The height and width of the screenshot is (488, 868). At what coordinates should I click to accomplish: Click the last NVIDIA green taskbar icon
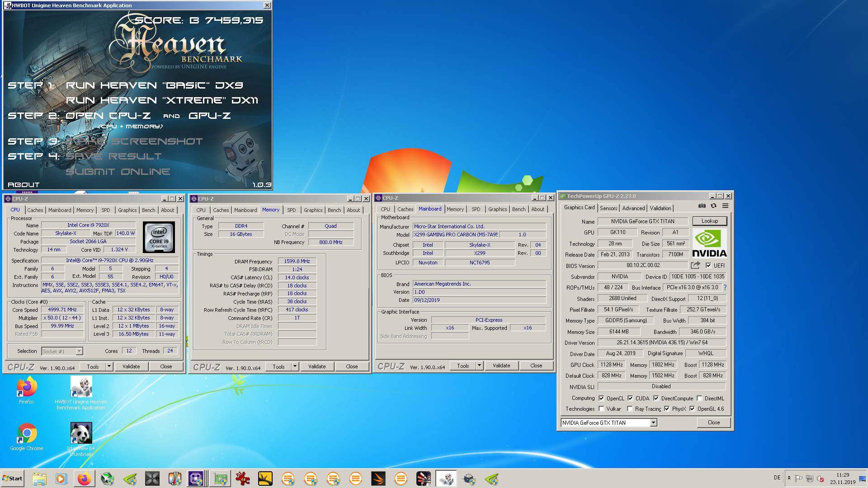491,479
